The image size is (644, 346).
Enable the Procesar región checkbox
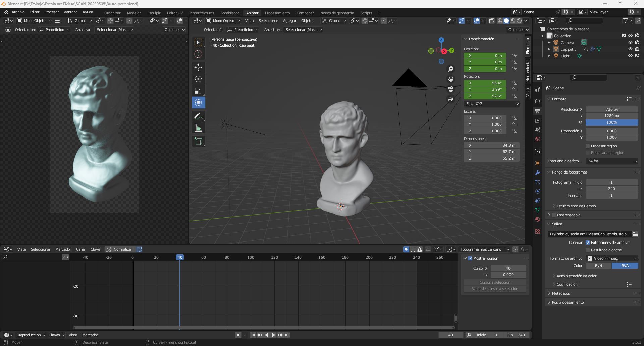point(588,146)
